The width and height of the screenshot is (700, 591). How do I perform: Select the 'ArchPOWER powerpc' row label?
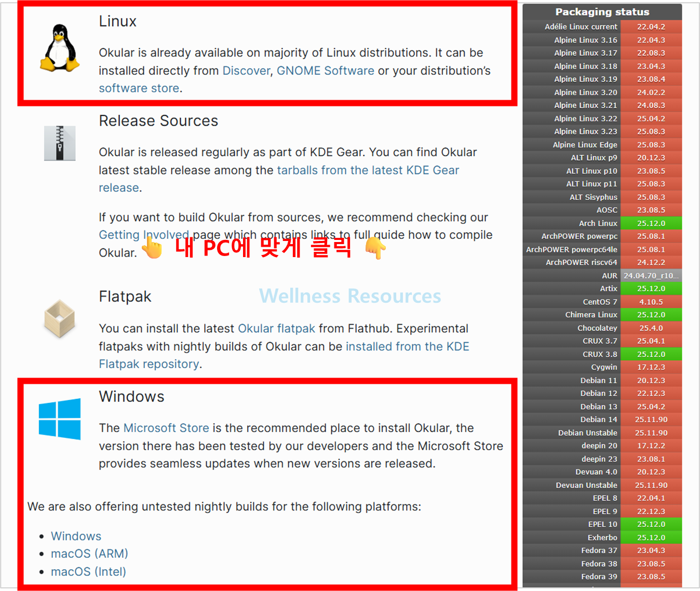pyautogui.click(x=580, y=236)
